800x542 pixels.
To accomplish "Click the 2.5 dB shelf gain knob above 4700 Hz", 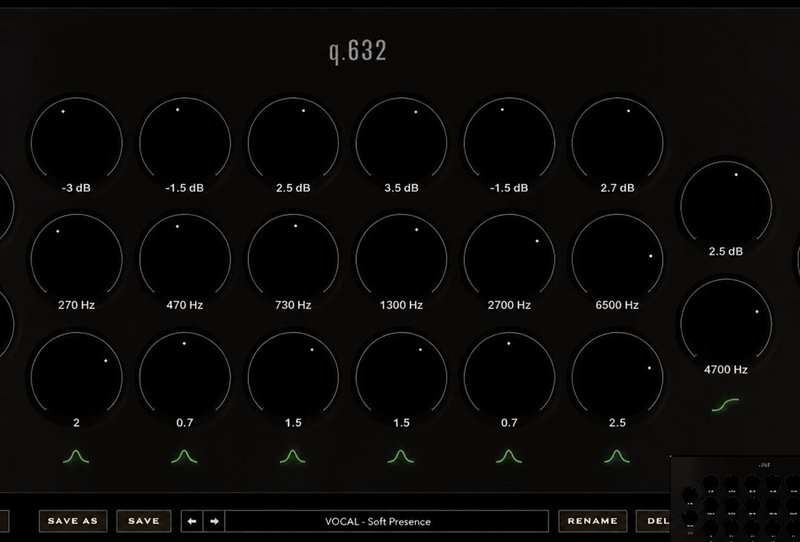I will (726, 207).
